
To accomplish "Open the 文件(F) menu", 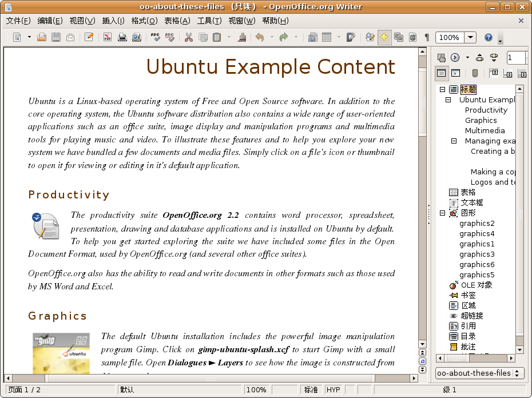I will click(18, 21).
